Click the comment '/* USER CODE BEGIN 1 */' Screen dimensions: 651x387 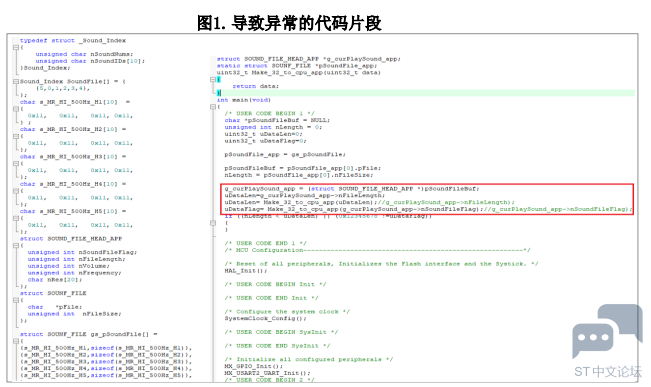(270, 113)
